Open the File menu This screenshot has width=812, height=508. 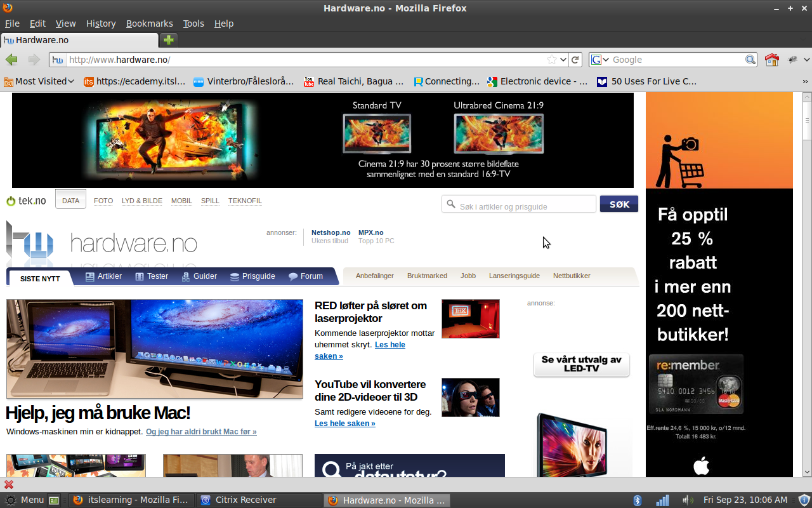(12, 23)
